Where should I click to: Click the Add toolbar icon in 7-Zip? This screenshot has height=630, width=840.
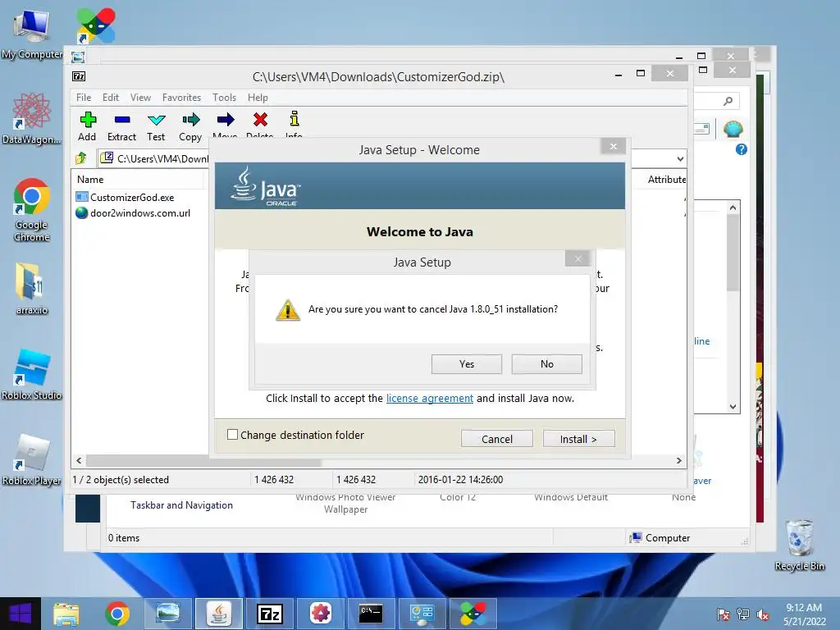coord(88,120)
